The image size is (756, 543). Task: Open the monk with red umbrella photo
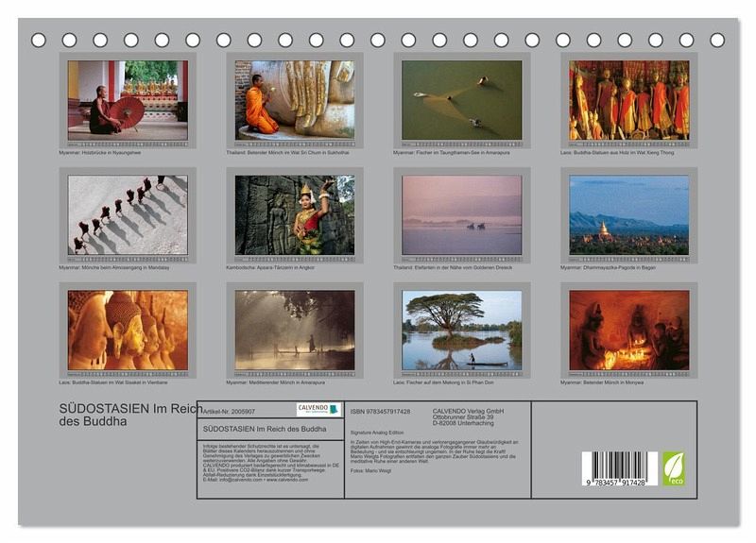point(128,100)
